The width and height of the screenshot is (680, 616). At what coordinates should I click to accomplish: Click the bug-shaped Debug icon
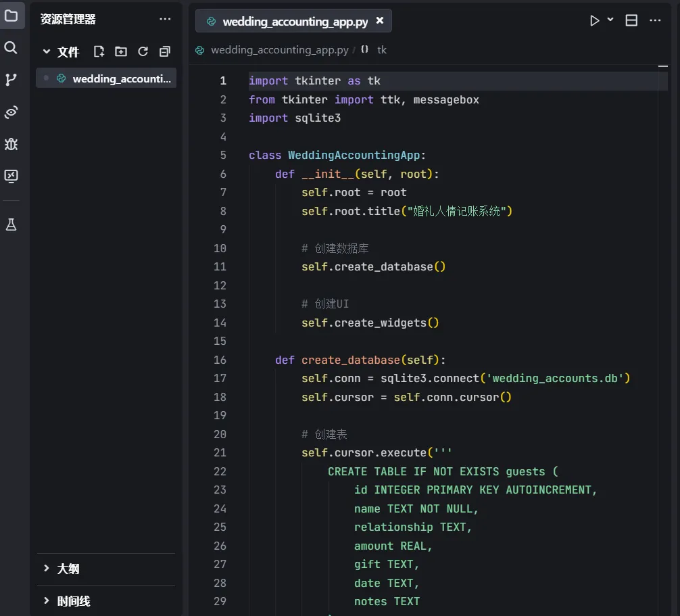(11, 144)
